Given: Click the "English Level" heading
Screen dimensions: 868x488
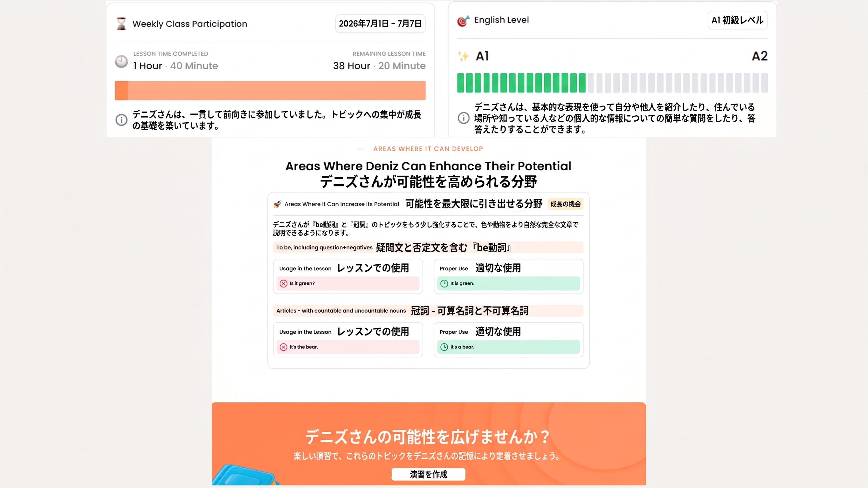Looking at the screenshot, I should [x=501, y=20].
